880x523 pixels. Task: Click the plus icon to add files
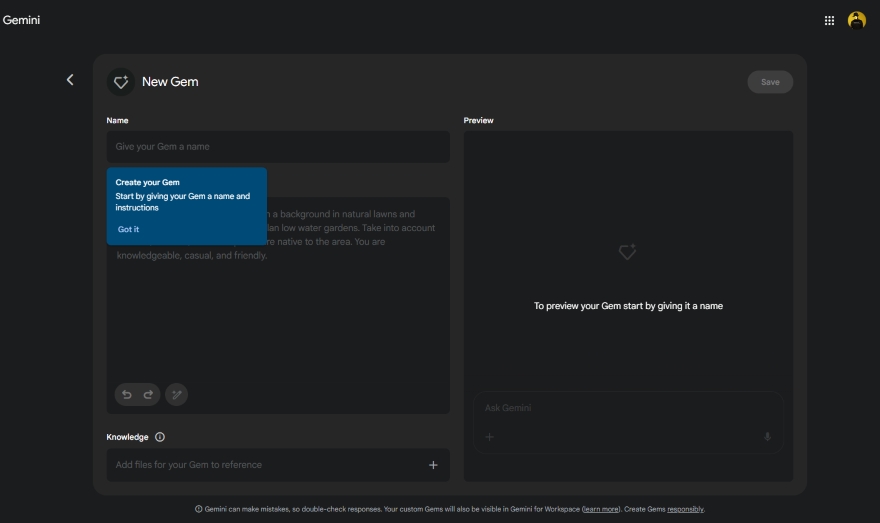click(x=433, y=465)
